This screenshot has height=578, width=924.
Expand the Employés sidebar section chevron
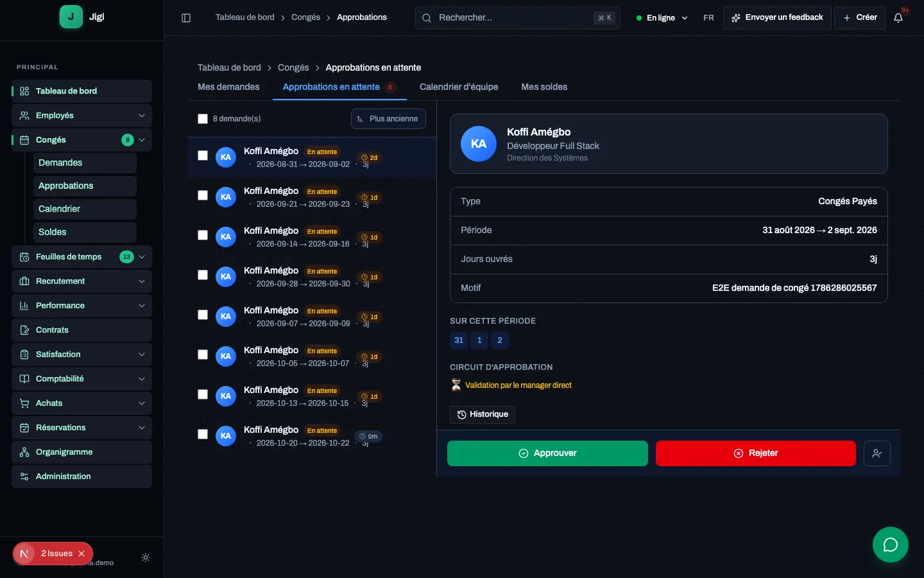coord(142,116)
